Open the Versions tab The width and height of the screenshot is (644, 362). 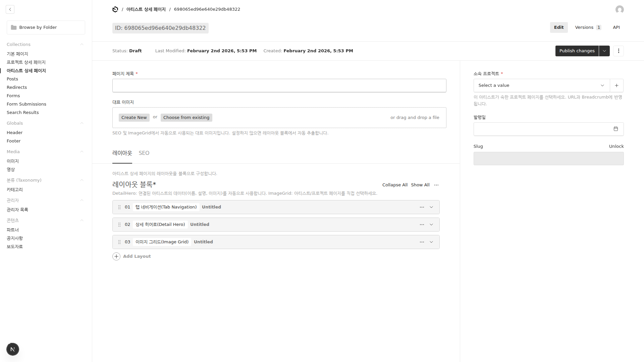click(588, 27)
